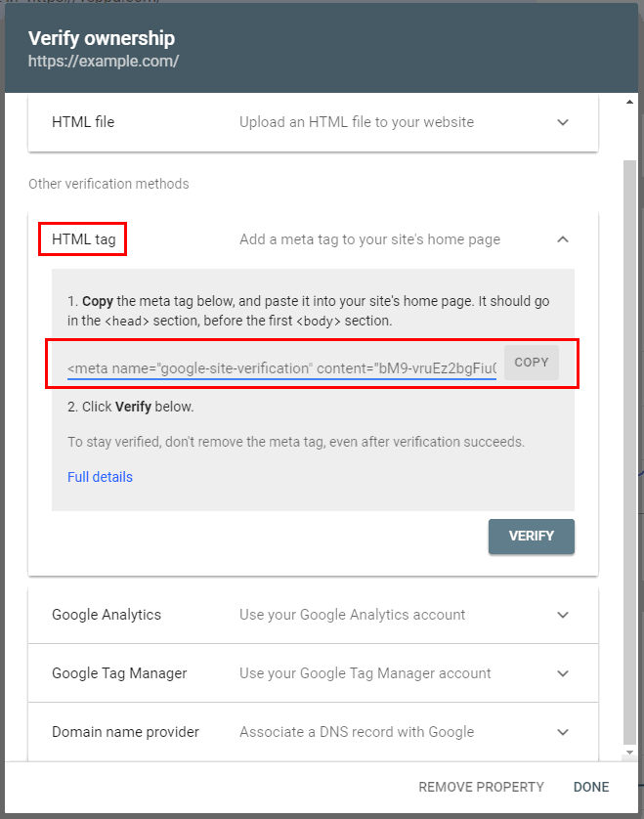Expand Google Analytics verification chevron
The height and width of the screenshot is (819, 644).
pyautogui.click(x=563, y=615)
